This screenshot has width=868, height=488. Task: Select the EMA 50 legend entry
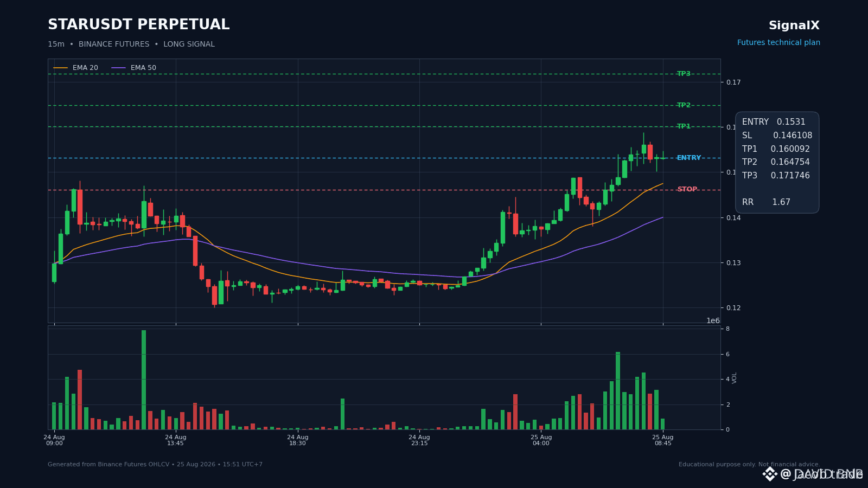tap(134, 68)
